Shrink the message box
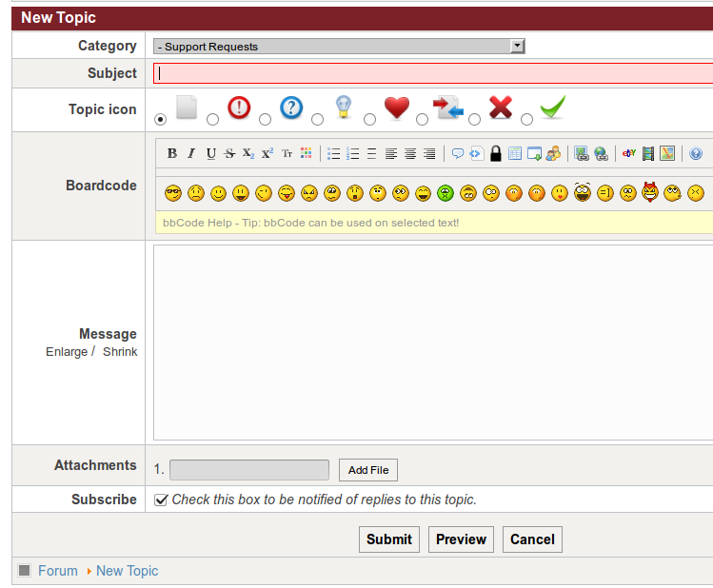The image size is (713, 588). pyautogui.click(x=120, y=352)
